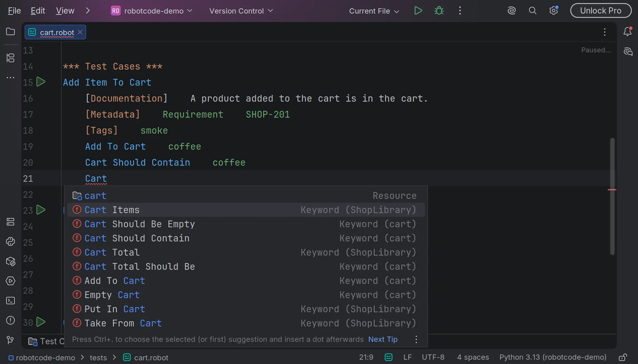Choose the Take From Cart completion suggestion
The image size is (638, 364).
pos(246,323)
